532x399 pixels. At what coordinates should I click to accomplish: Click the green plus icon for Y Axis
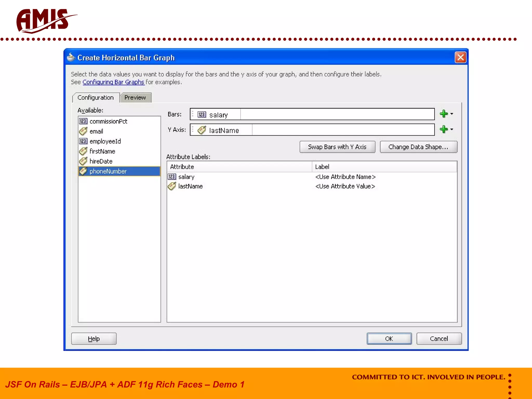[x=443, y=129]
